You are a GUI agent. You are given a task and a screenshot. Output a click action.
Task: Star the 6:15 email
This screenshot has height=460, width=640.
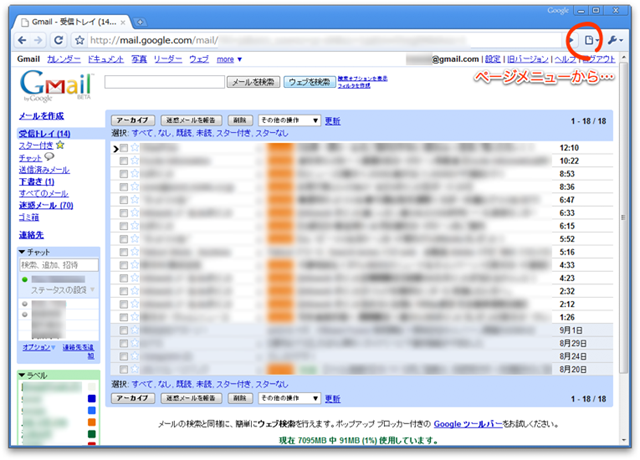(x=135, y=226)
